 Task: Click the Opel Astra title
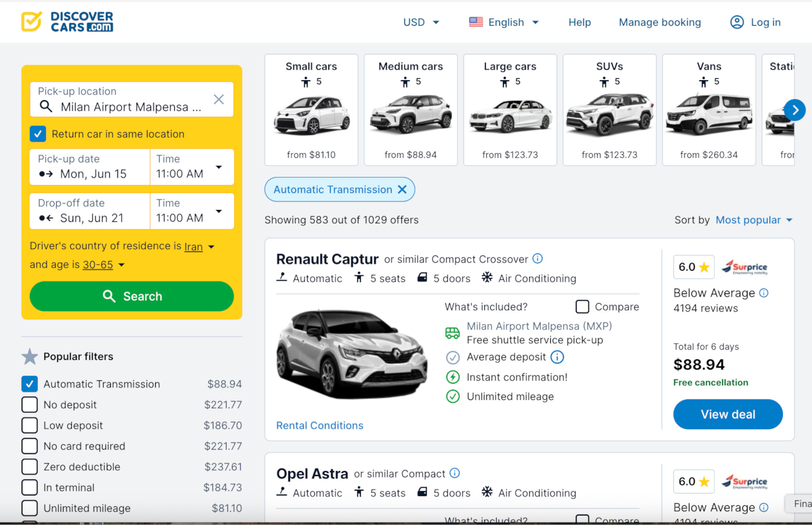pyautogui.click(x=312, y=473)
